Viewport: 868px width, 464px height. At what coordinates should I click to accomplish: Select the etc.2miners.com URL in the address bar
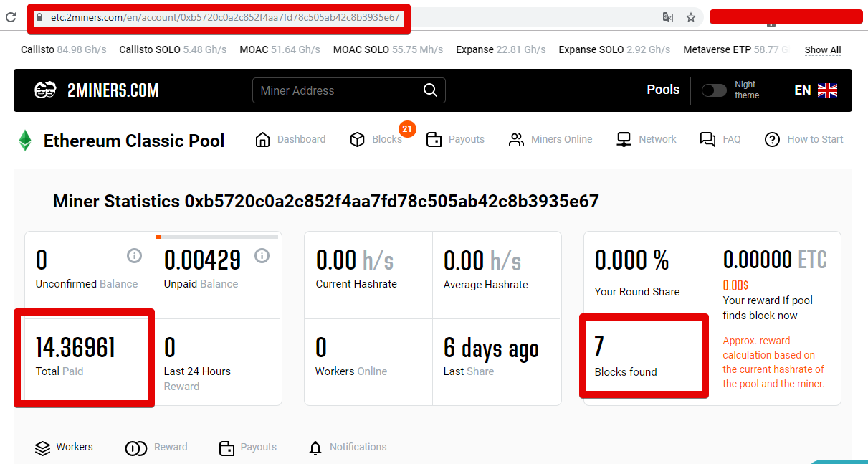pyautogui.click(x=225, y=18)
